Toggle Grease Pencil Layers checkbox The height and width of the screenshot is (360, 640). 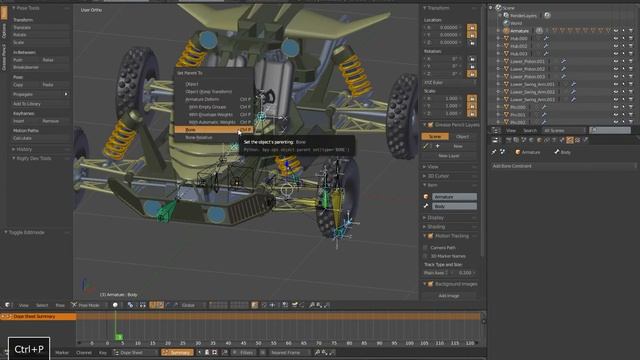[x=431, y=125]
